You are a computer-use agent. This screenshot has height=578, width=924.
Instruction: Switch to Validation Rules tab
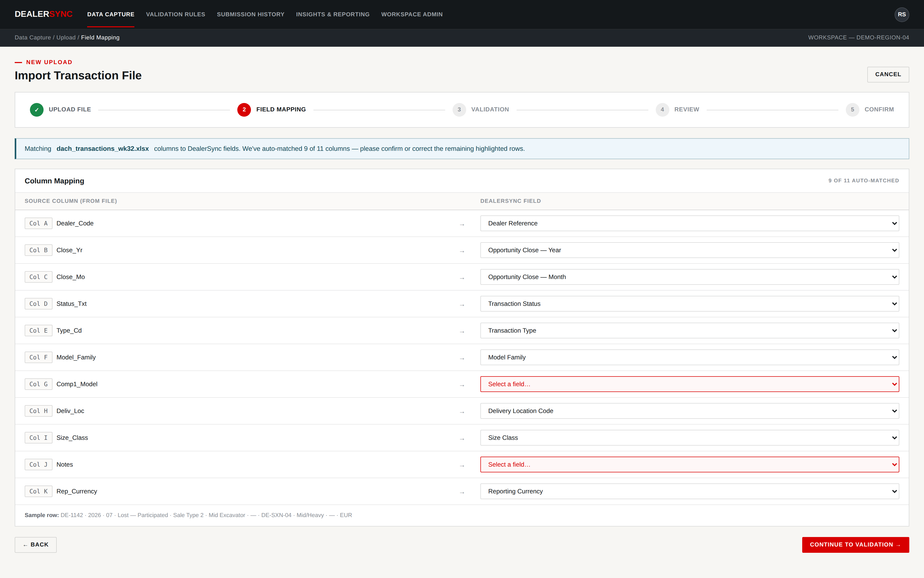176,14
